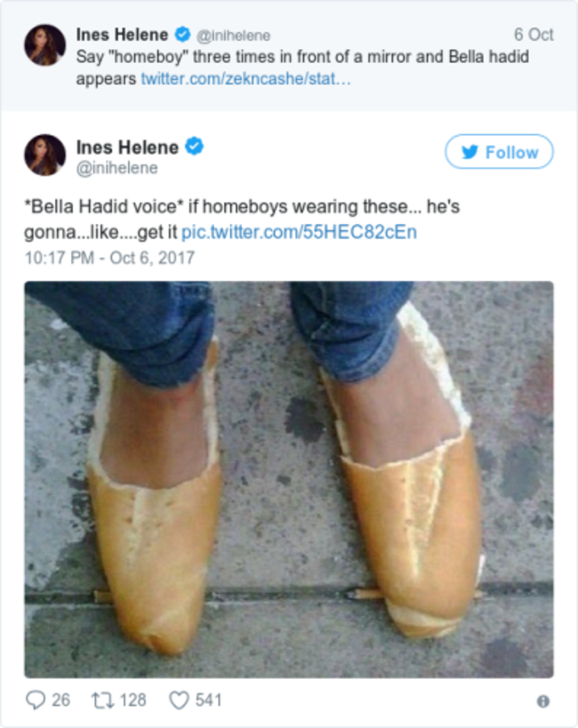Image resolution: width=578 pixels, height=728 pixels.
Task: Click the @inihelene handle under the name
Action: (117, 168)
